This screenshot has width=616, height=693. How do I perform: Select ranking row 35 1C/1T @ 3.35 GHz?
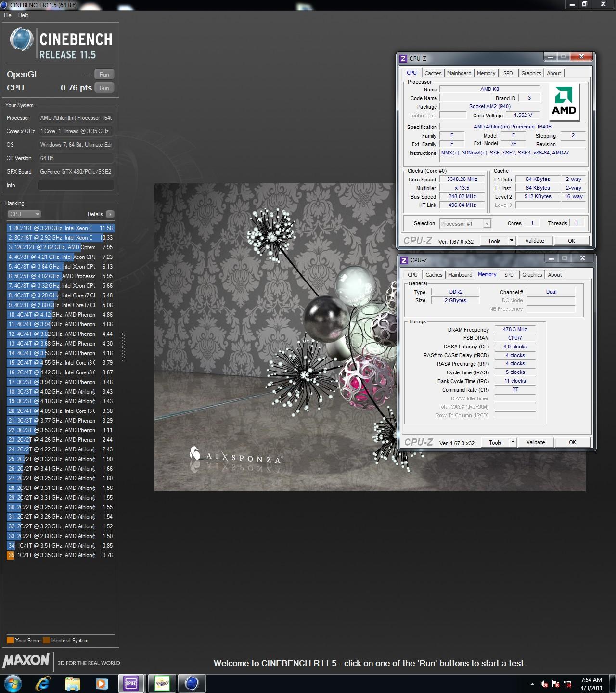(61, 555)
